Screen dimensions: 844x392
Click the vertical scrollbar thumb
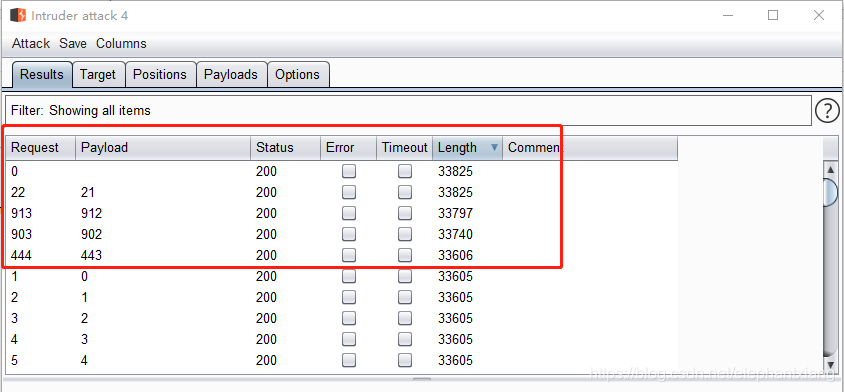(831, 192)
